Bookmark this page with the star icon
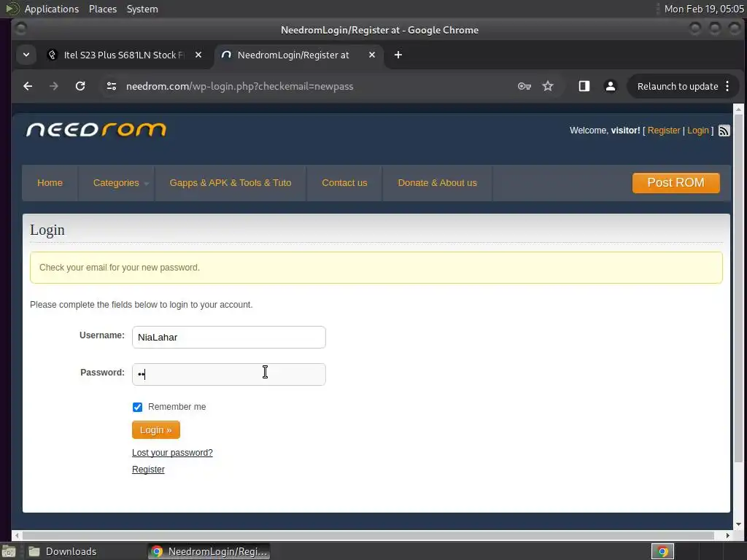The image size is (747, 560). click(548, 86)
